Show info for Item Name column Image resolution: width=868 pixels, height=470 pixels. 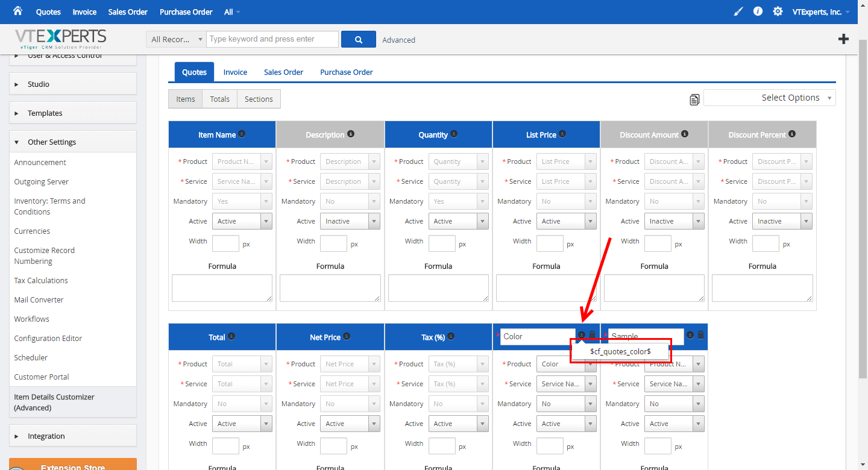[x=242, y=134]
